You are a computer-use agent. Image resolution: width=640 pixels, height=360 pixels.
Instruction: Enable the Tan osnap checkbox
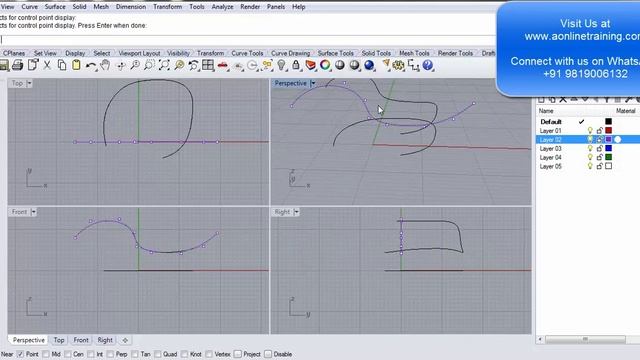click(x=135, y=354)
